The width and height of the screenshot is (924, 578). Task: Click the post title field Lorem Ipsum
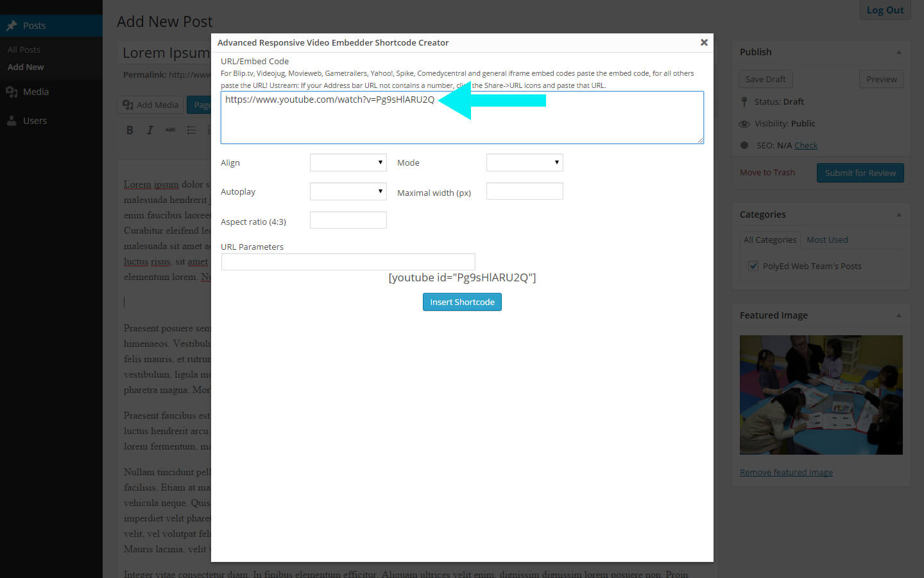point(165,53)
